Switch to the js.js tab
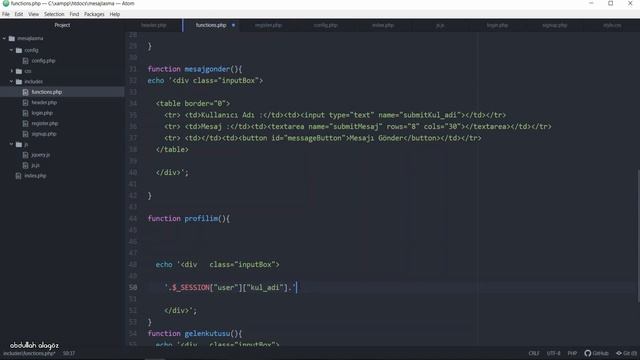The image size is (640, 360). click(440, 25)
